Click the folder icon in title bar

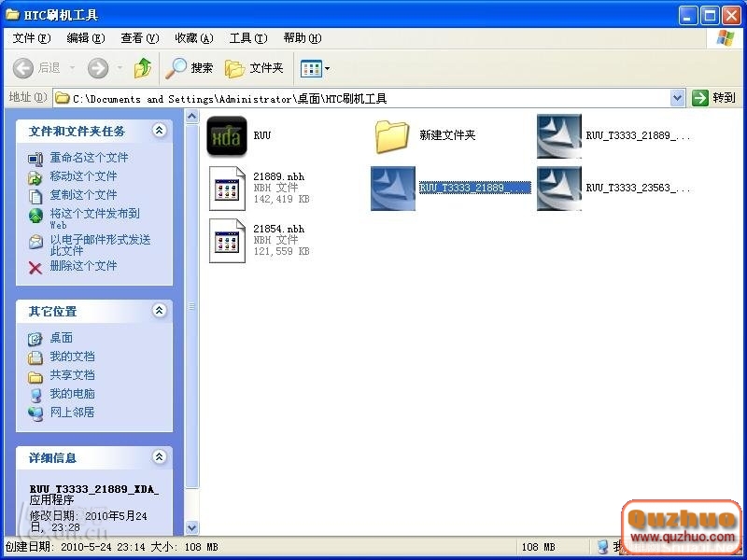point(12,15)
